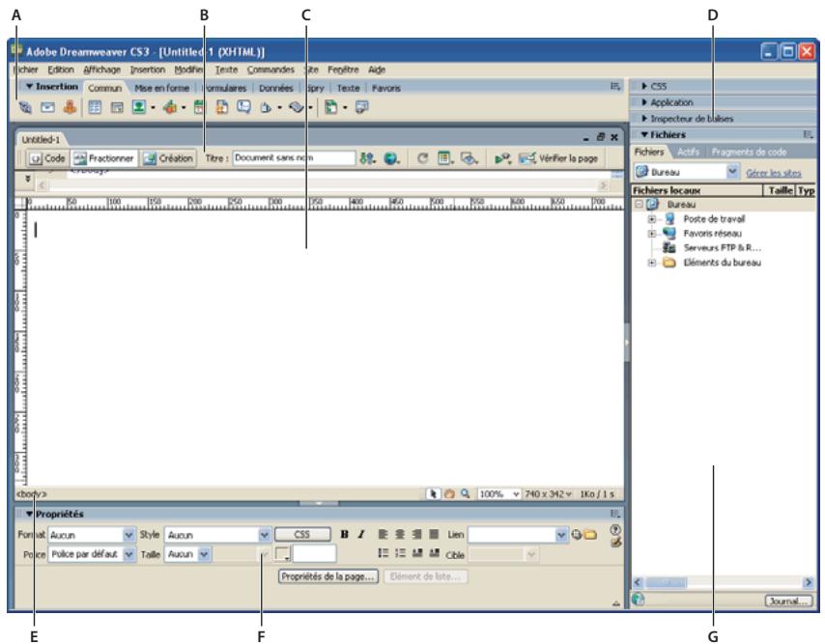The height and width of the screenshot is (644, 825).
Task: Insert a comment icon
Action: (243, 107)
